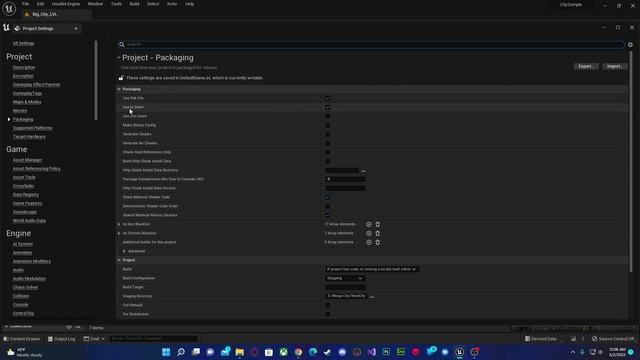
Task: Open the weather widget showing Mostly cloudy
Action: [x=24, y=352]
